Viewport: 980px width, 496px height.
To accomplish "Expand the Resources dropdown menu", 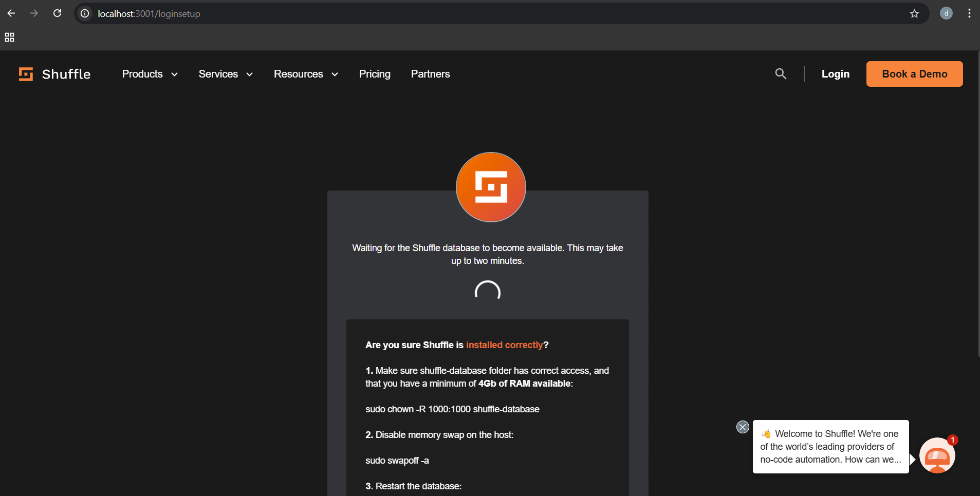I will tap(306, 74).
